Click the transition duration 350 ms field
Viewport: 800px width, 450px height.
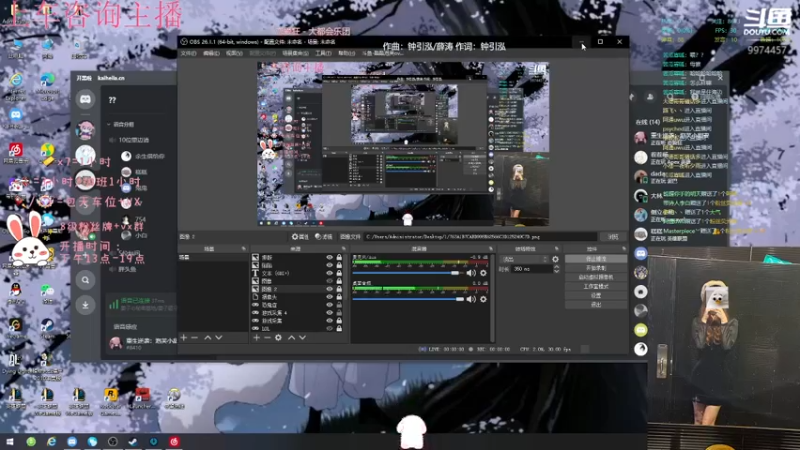[x=532, y=269]
